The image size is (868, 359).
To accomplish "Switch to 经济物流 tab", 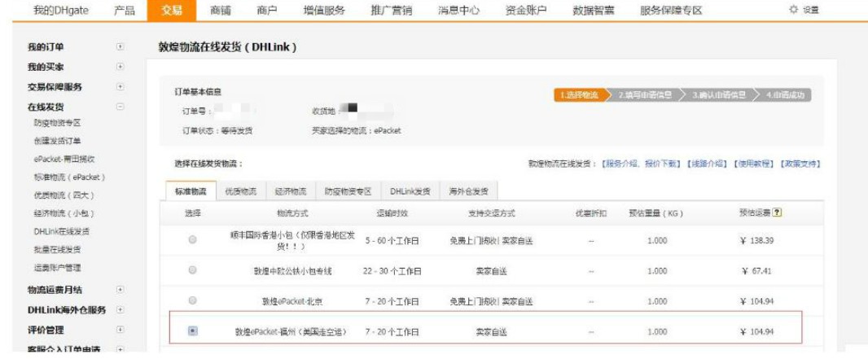I will point(291,191).
